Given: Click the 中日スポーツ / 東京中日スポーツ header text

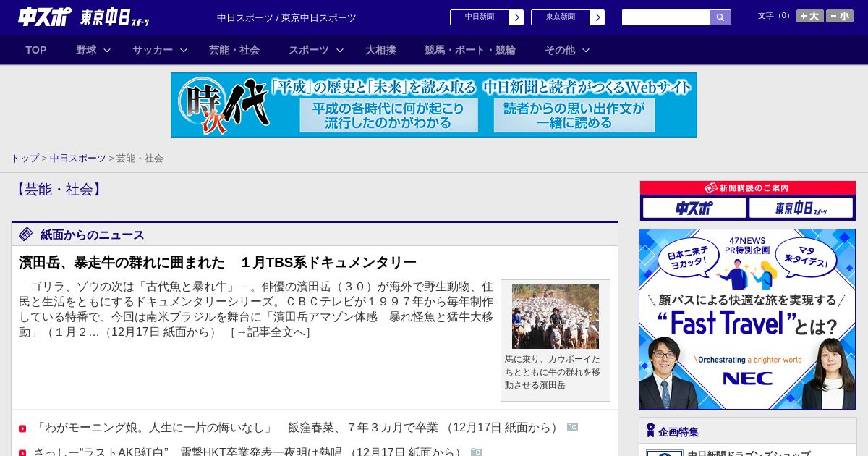Looking at the screenshot, I should click(x=286, y=17).
